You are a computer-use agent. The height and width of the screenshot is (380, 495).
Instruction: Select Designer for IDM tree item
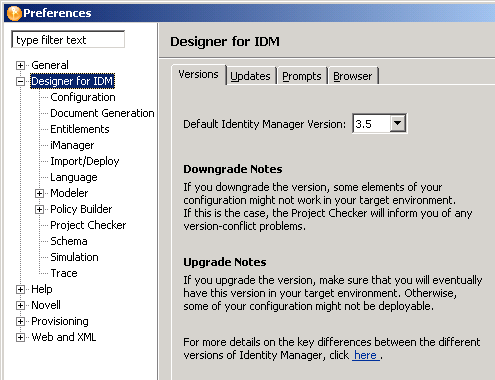(72, 81)
